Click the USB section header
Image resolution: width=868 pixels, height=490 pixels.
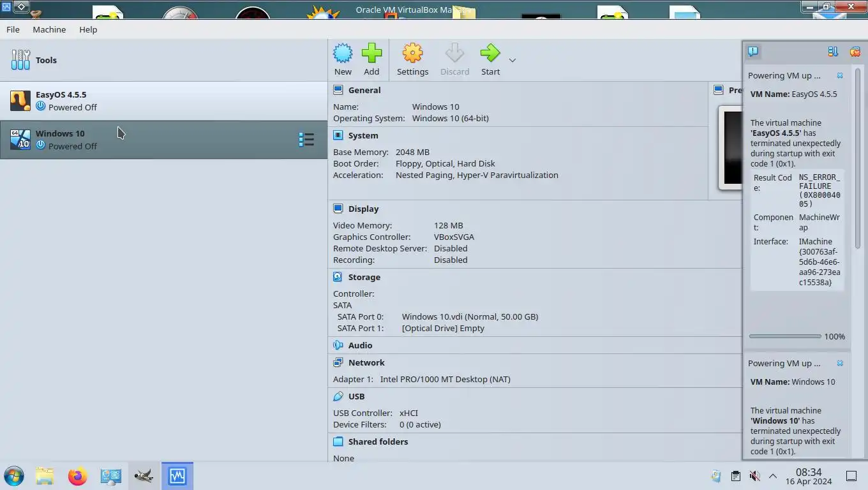(x=356, y=396)
